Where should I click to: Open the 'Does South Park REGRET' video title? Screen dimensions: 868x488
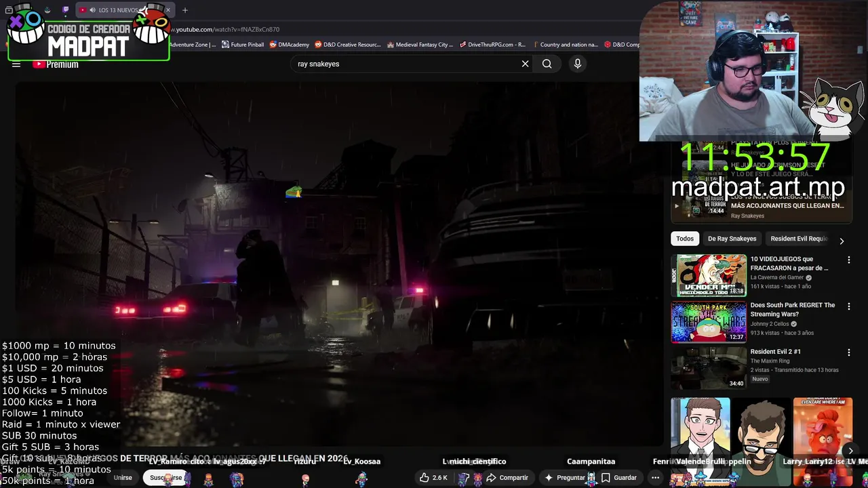[x=793, y=310]
